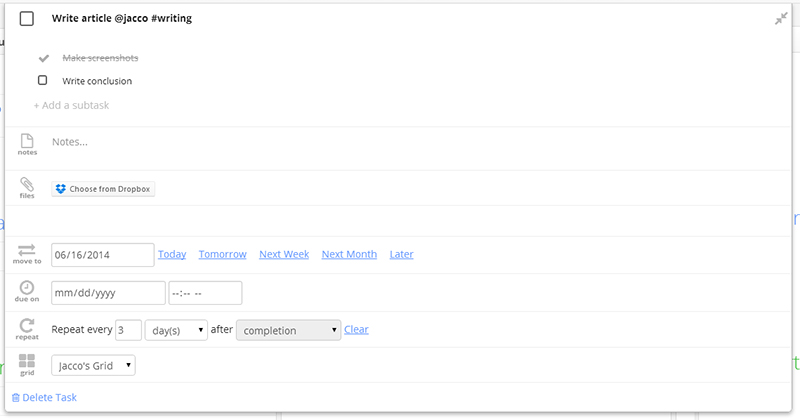Viewport: 800px width, 420px height.
Task: Click the Tomorrow link
Action: click(x=222, y=254)
